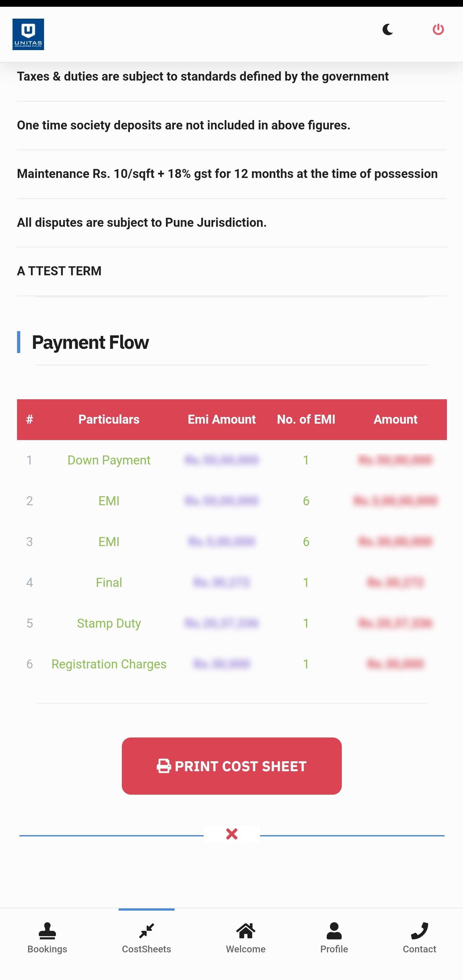Click the Stamp Duty particulars entry
This screenshot has height=980, width=463.
109,623
